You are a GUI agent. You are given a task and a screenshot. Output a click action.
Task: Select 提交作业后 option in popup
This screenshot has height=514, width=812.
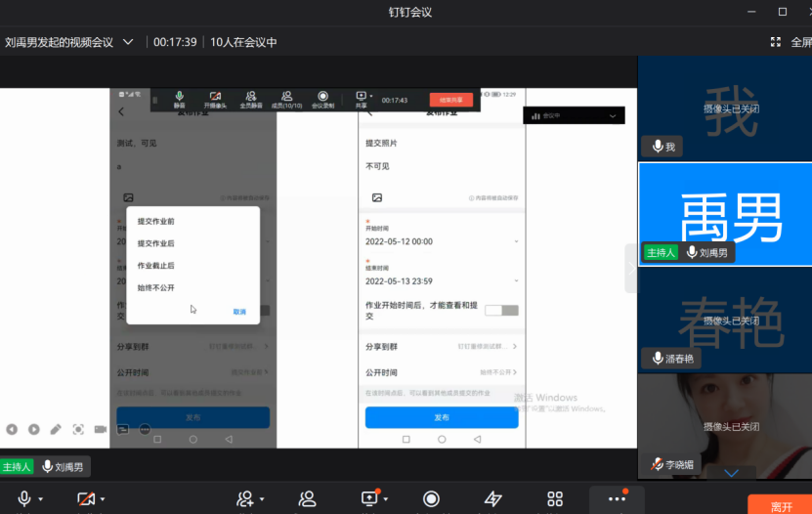point(156,243)
